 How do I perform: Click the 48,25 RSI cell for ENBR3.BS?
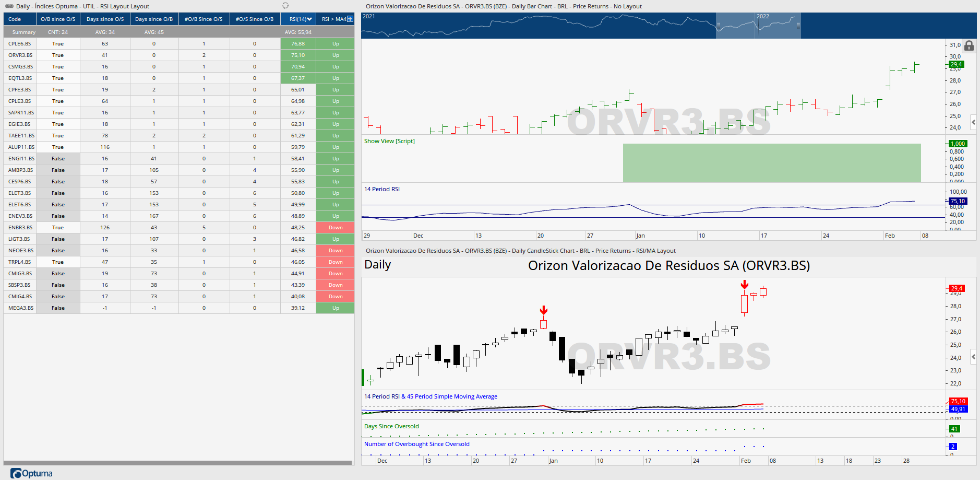pyautogui.click(x=298, y=228)
